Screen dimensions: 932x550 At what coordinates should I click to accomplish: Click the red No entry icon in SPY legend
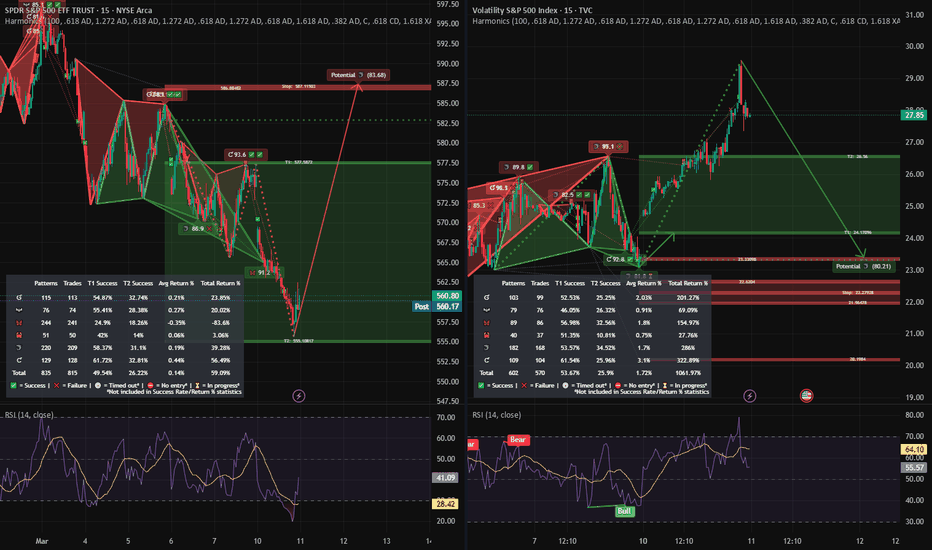tap(151, 385)
